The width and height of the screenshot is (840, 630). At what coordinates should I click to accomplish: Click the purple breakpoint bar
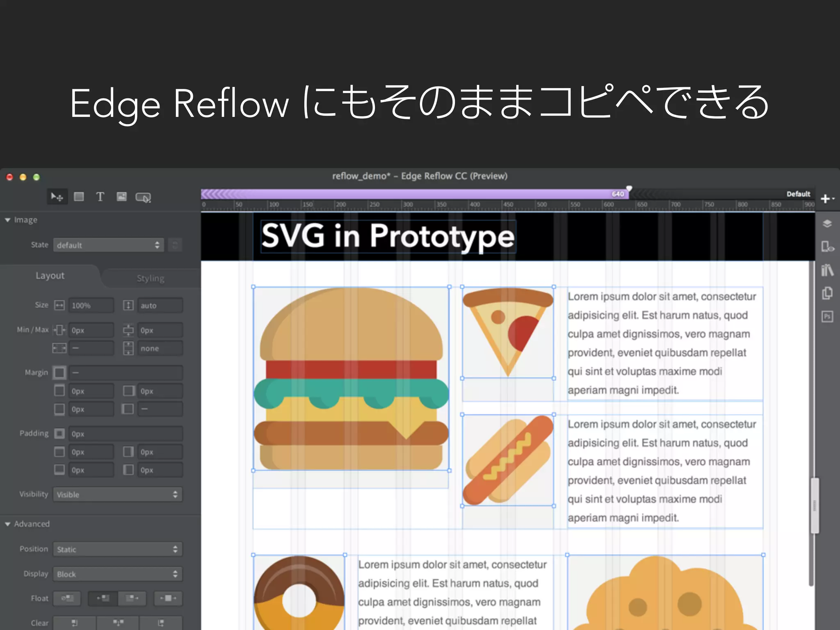coord(414,194)
